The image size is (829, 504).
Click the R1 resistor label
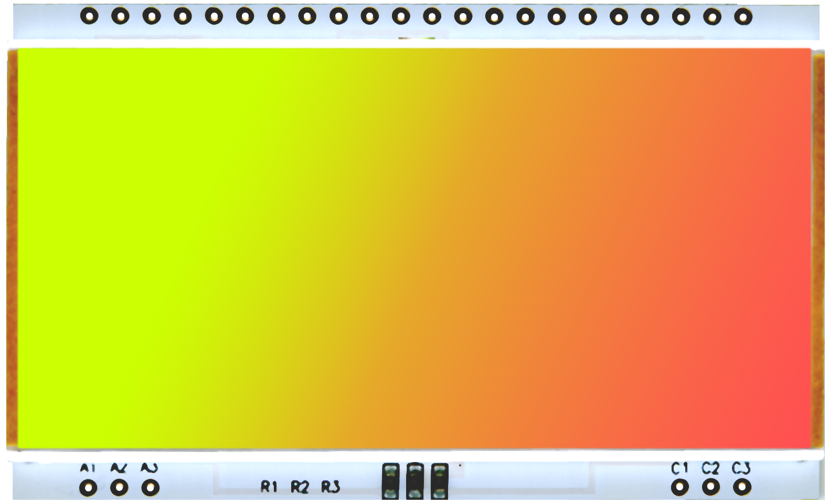click(269, 487)
